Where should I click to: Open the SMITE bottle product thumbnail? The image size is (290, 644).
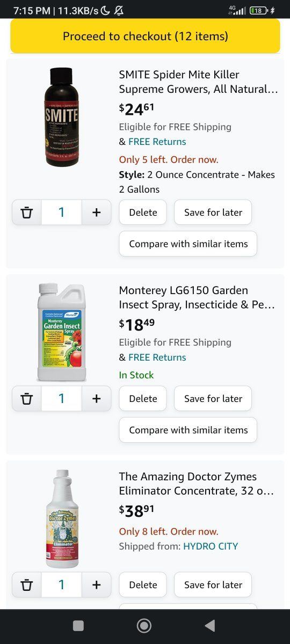(61, 117)
